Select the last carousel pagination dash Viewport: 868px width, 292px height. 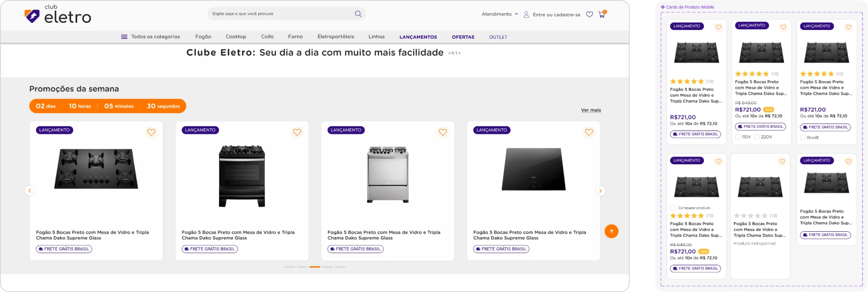[340, 267]
